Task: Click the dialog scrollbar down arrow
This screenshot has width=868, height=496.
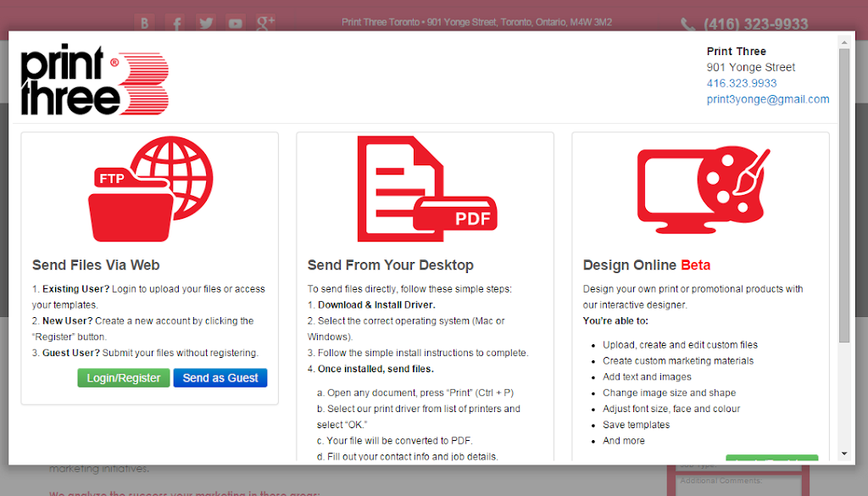Action: click(x=844, y=454)
